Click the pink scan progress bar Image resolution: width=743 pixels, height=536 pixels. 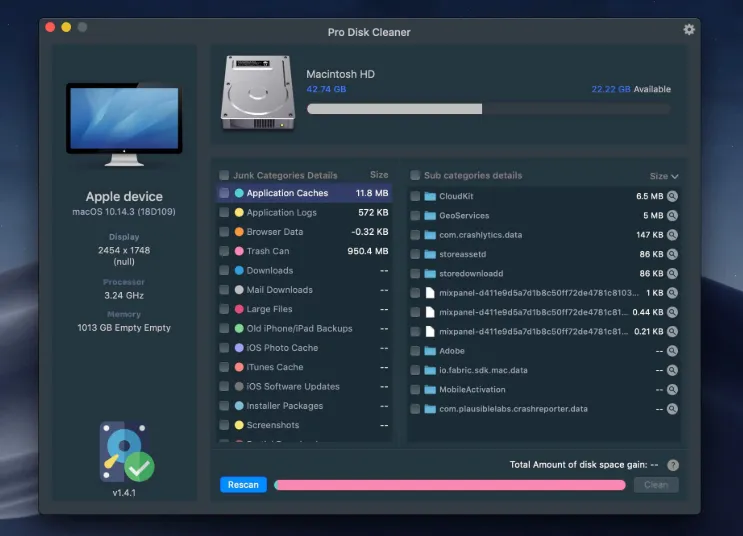[450, 485]
